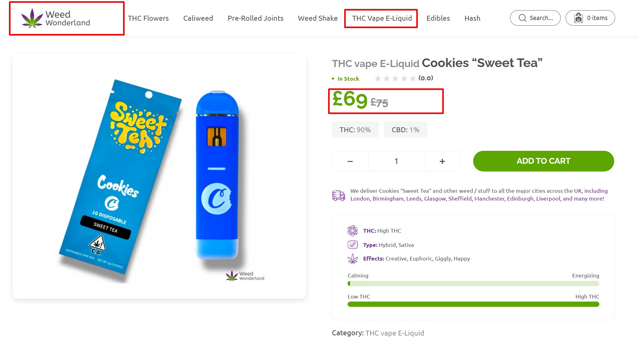The image size is (638, 364).
Task: Open the search magnifier icon
Action: coord(522,18)
